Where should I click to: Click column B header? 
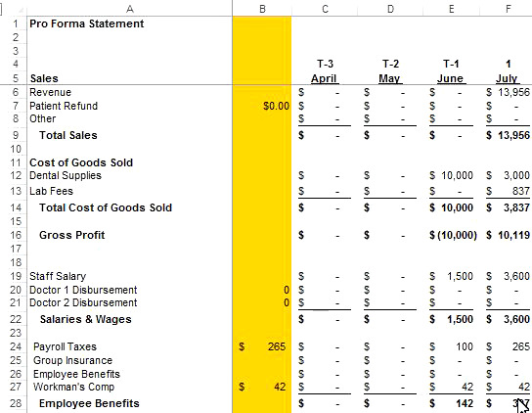point(262,9)
